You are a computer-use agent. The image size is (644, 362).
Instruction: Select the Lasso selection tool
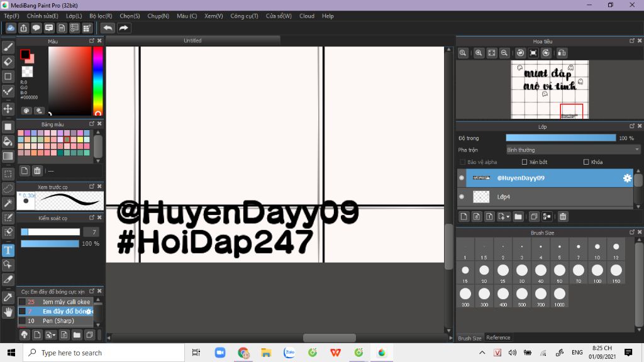(x=8, y=189)
